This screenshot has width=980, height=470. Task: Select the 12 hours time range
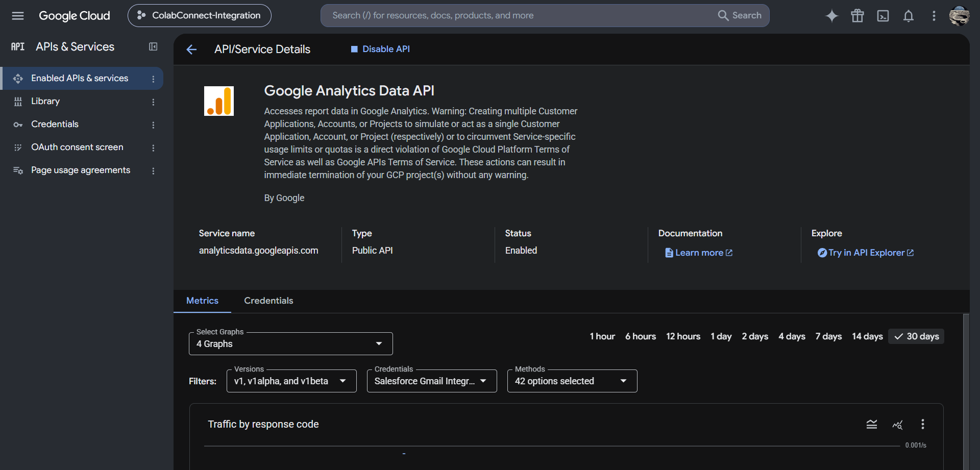683,336
